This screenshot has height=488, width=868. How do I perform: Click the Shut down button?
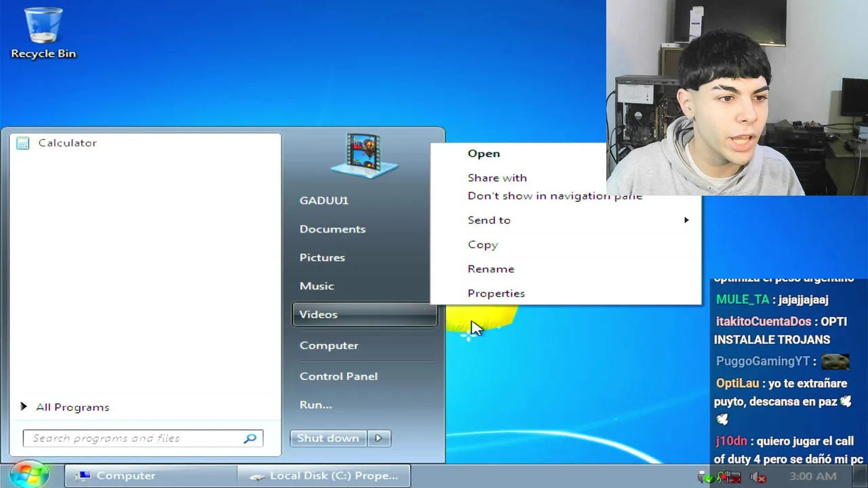pyautogui.click(x=328, y=438)
